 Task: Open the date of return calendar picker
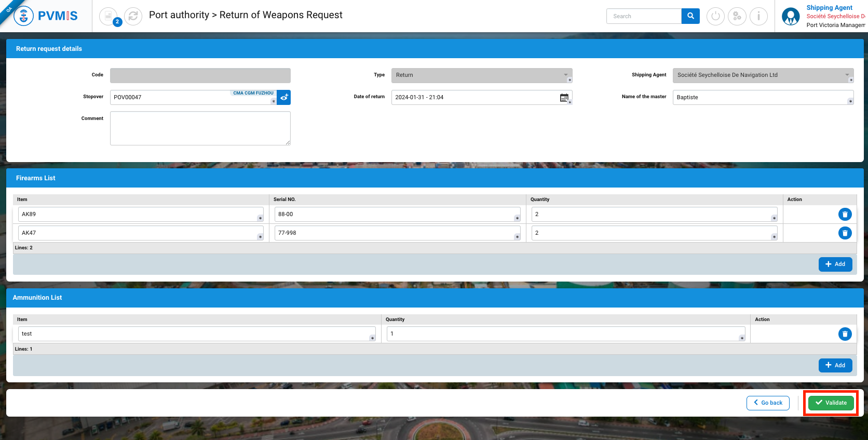point(564,98)
